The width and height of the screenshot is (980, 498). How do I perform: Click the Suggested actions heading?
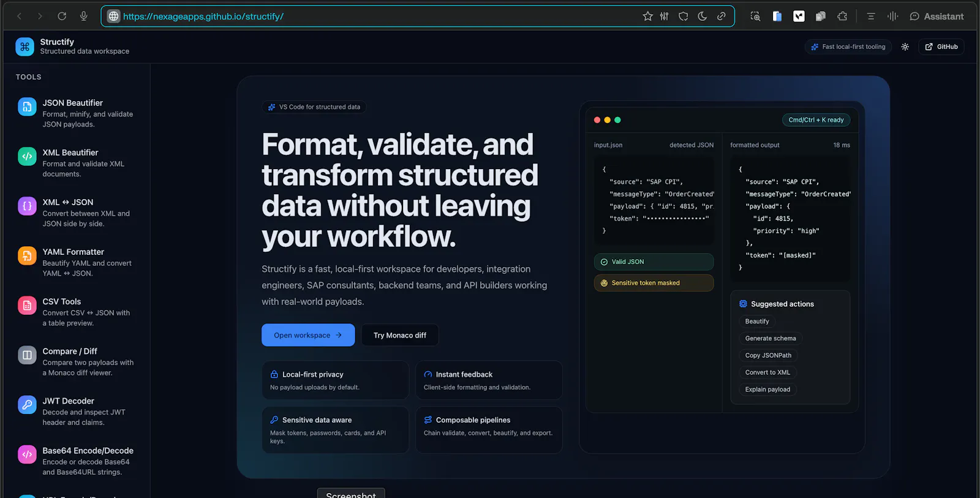782,304
